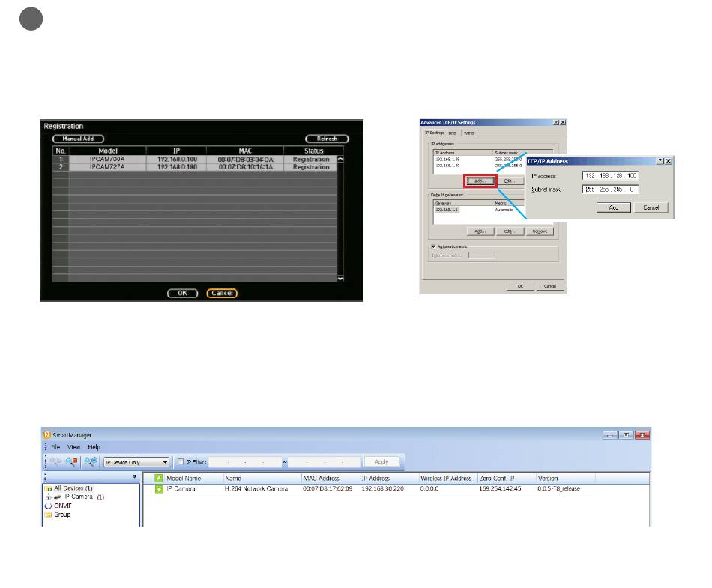Open the IP Device Only dropdown

pos(136,462)
